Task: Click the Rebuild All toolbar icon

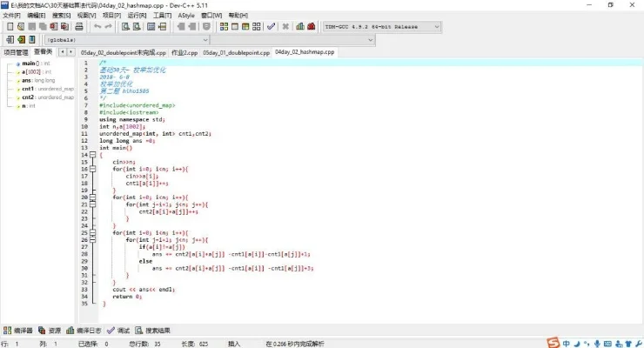Action: 257,27
